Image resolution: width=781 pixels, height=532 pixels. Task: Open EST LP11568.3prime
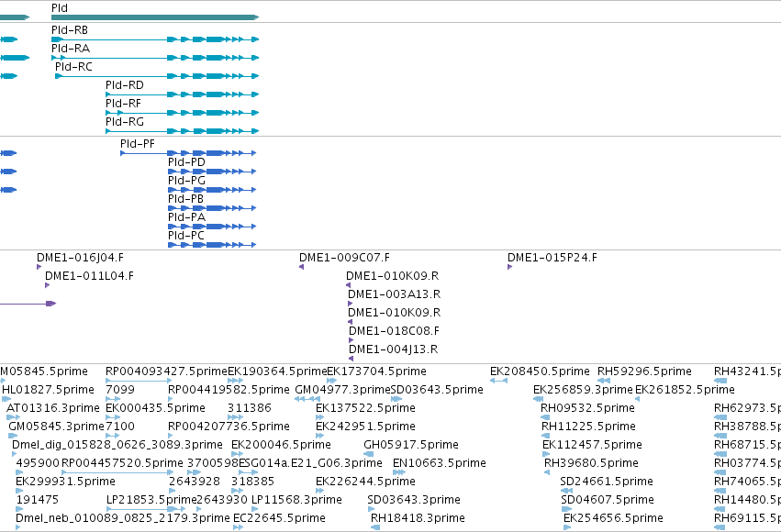296,501
